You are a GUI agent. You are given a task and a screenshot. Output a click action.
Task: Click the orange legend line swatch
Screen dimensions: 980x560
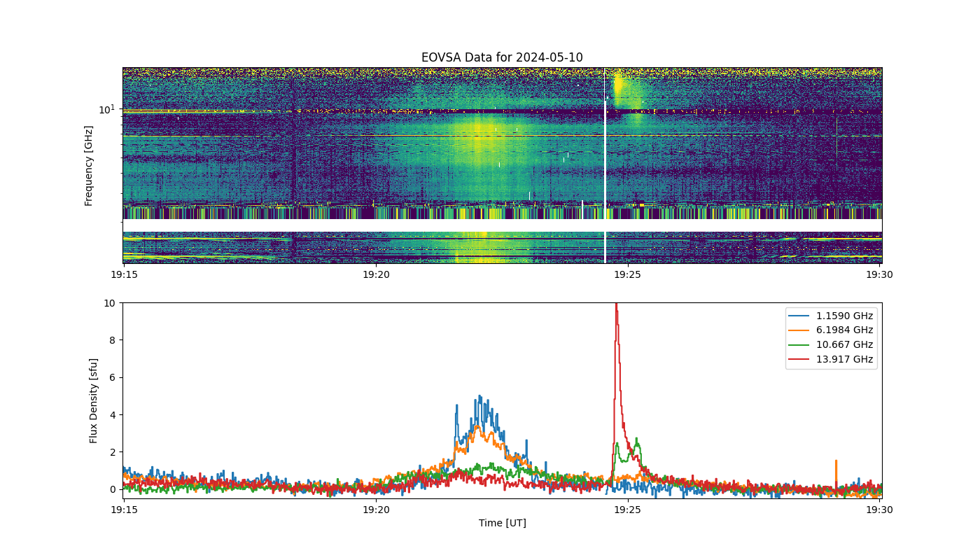(801, 330)
